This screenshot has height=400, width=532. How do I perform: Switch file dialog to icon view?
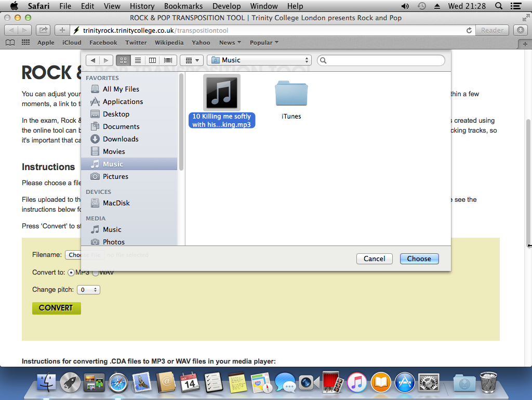(123, 60)
